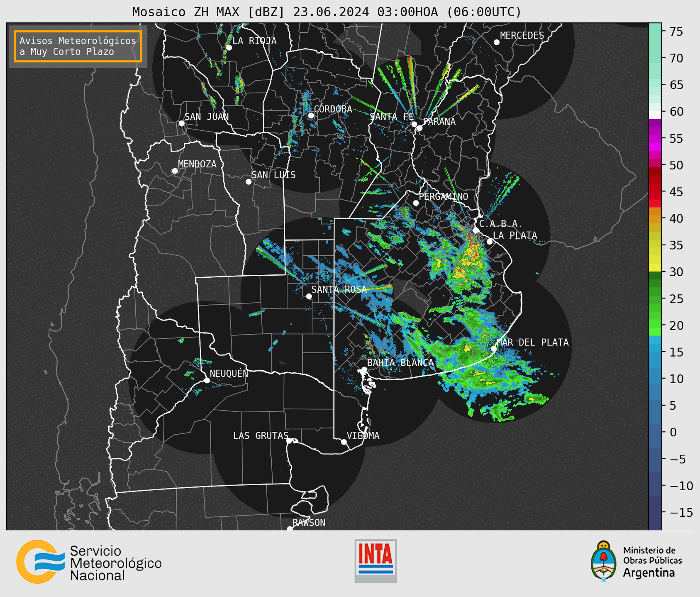Click the MAR DEL PLATA map label

pos(532,342)
